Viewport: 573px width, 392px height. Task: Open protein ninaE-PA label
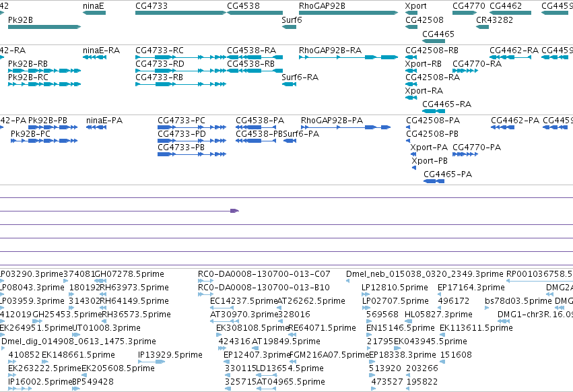tap(104, 121)
